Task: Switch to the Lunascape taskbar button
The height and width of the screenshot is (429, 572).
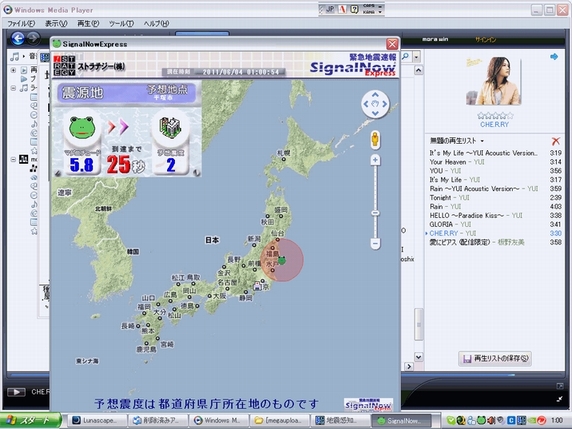Action: pyautogui.click(x=97, y=421)
